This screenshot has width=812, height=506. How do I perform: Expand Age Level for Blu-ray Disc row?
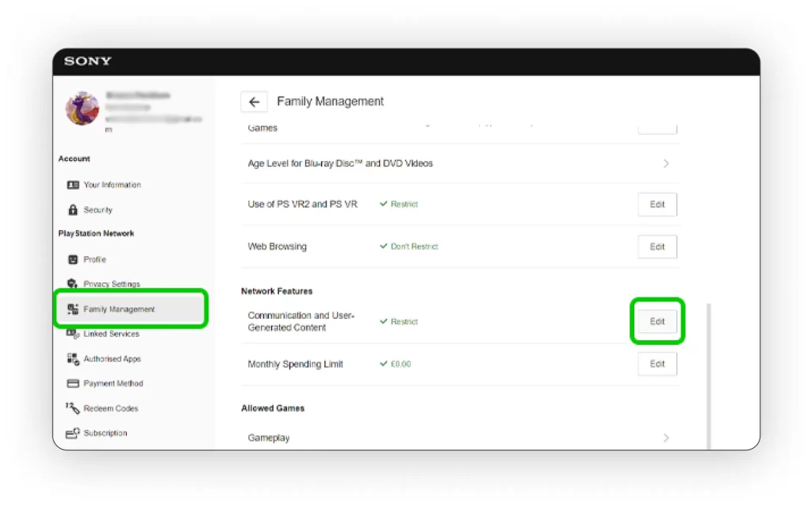[665, 163]
